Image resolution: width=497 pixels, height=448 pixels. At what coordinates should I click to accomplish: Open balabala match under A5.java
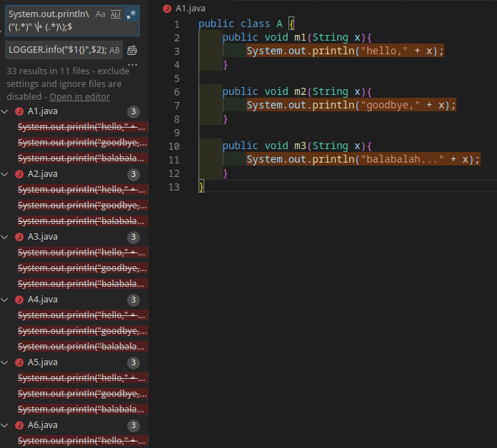pyautogui.click(x=83, y=409)
